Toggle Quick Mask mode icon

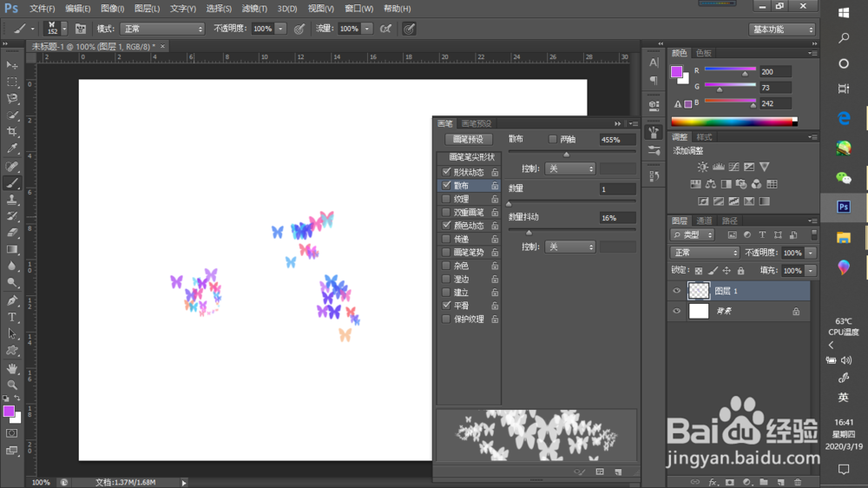click(x=11, y=433)
